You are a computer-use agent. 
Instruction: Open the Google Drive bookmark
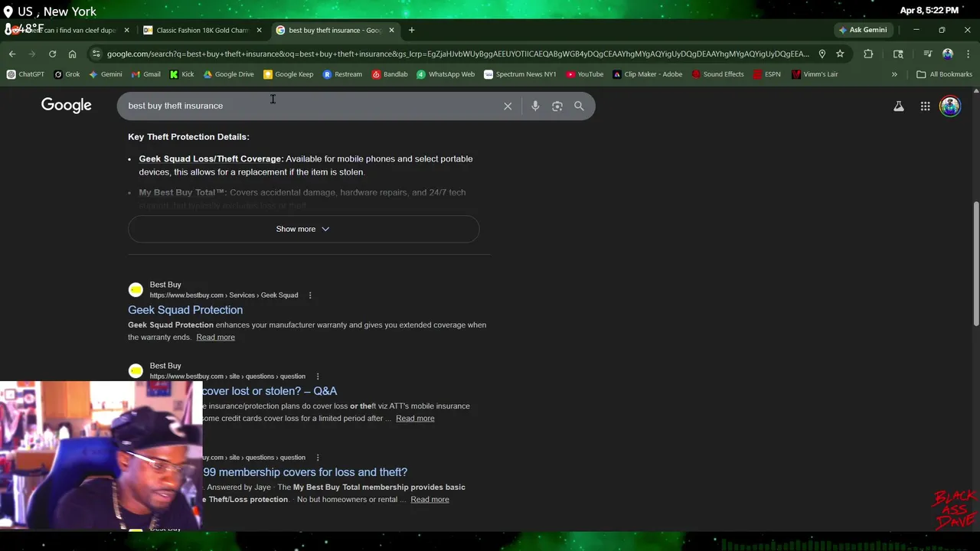228,74
